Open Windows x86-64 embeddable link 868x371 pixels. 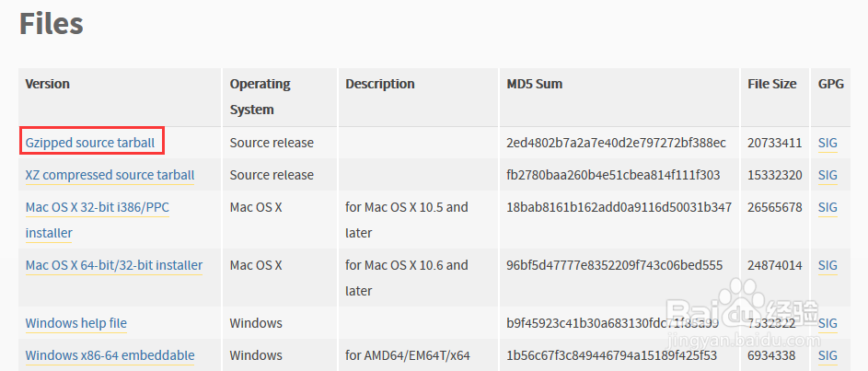[x=110, y=355]
